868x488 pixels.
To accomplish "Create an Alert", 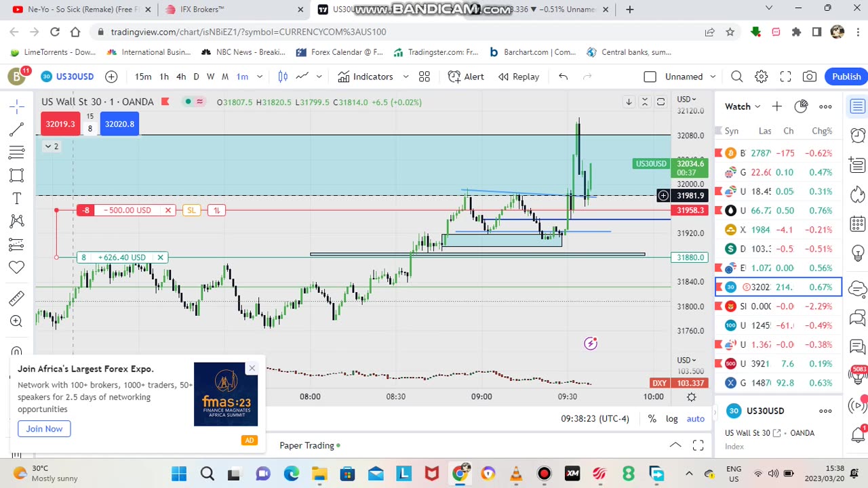I will pos(466,77).
